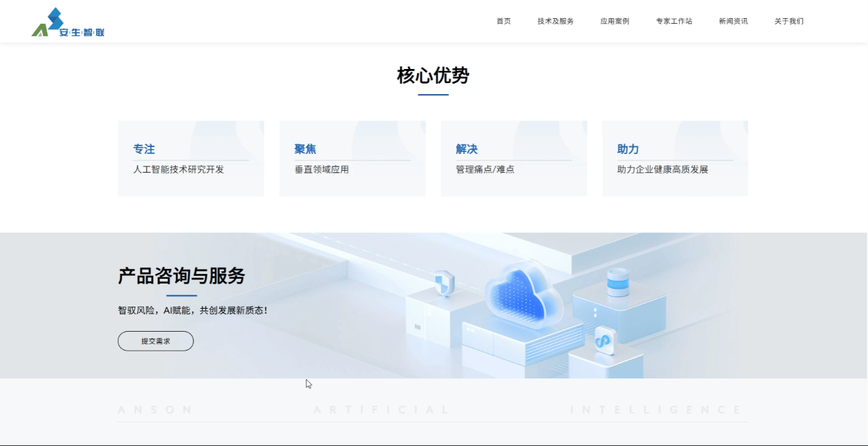Open the 应用案例 navigation menu

click(x=614, y=21)
